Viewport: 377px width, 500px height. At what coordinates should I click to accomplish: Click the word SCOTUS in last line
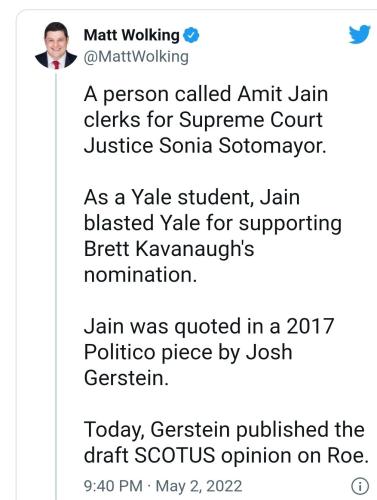[175, 455]
